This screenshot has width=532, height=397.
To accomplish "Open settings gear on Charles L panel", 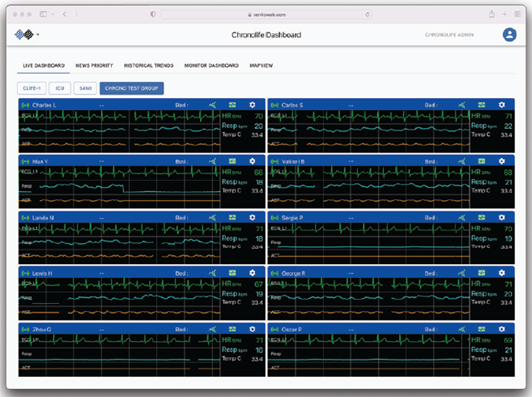I will [252, 105].
